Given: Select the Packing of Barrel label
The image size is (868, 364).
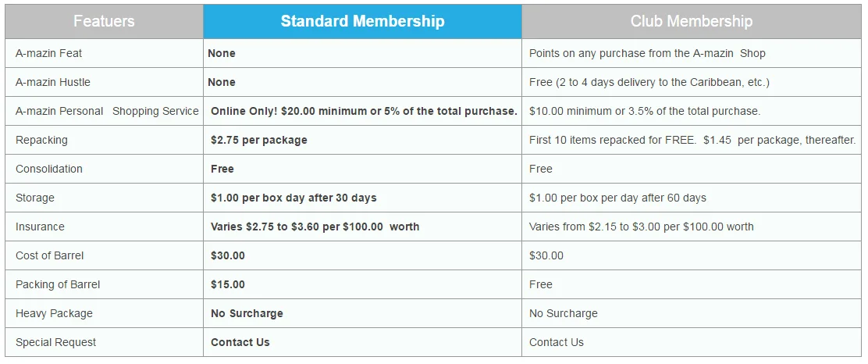Looking at the screenshot, I should click(x=58, y=284).
